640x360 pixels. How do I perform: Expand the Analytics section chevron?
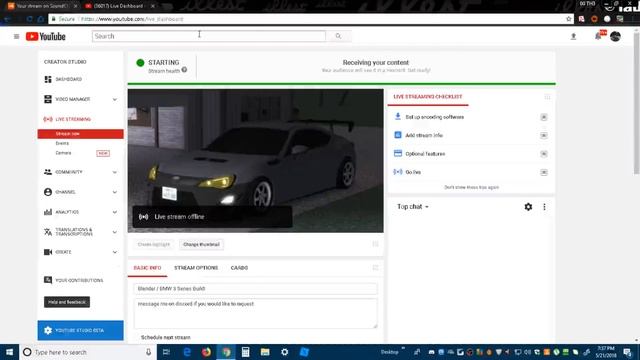(115, 212)
